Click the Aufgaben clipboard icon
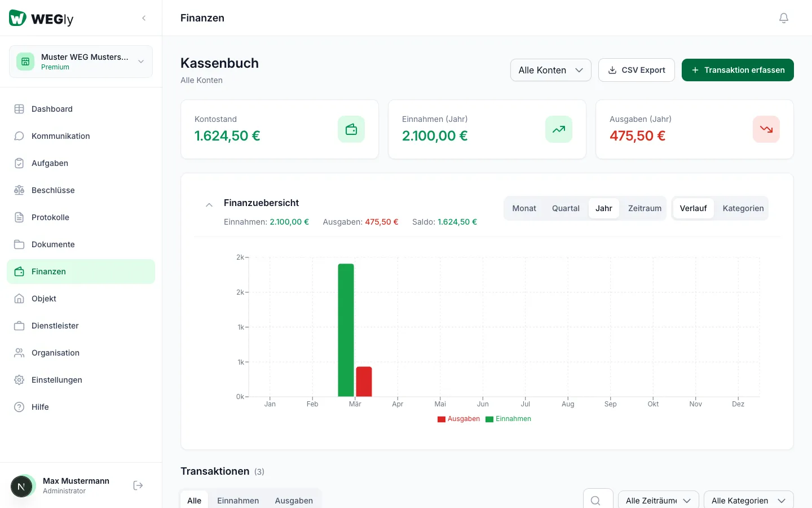This screenshot has height=508, width=812. pos(19,163)
